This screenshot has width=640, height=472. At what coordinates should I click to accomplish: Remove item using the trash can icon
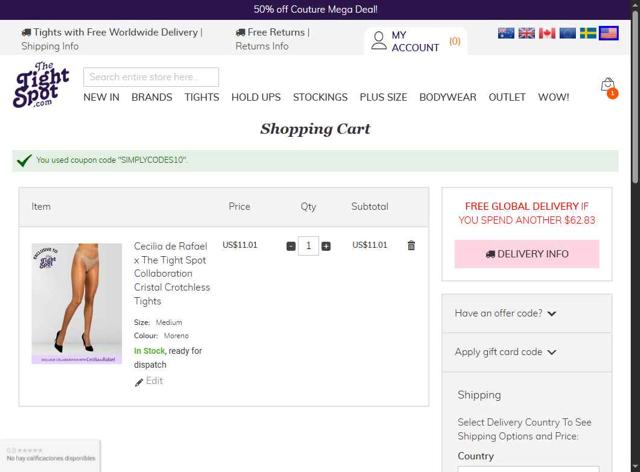coord(411,245)
